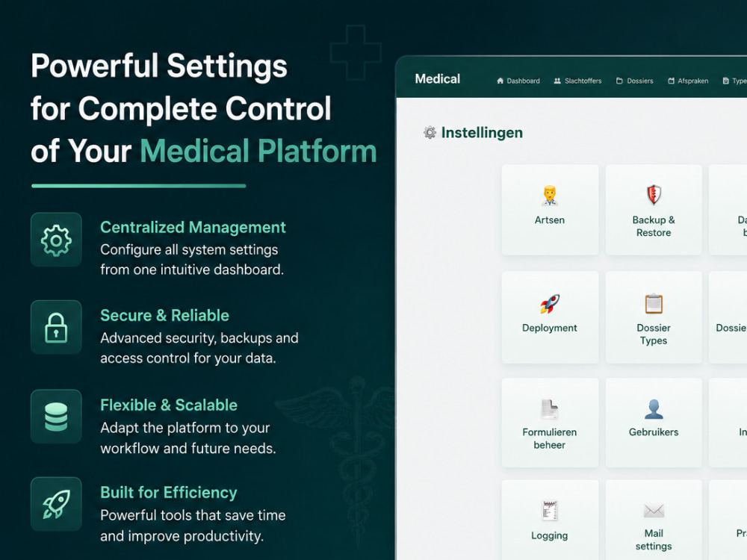Click the Secure & Reliable heading

coord(164,315)
